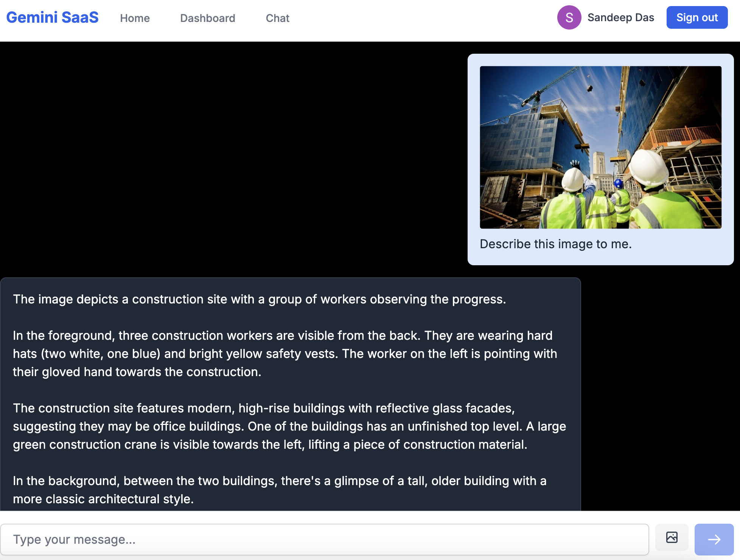The image size is (740, 560).
Task: Open the Dashboard nav link
Action: [x=207, y=18]
